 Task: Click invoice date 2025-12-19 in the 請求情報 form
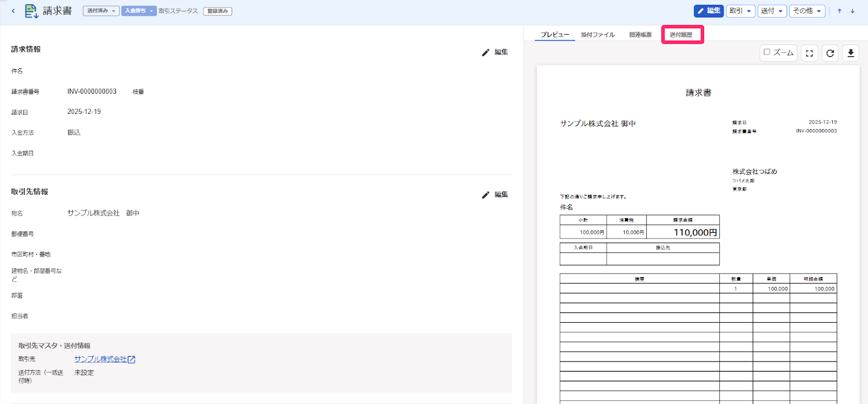click(84, 112)
